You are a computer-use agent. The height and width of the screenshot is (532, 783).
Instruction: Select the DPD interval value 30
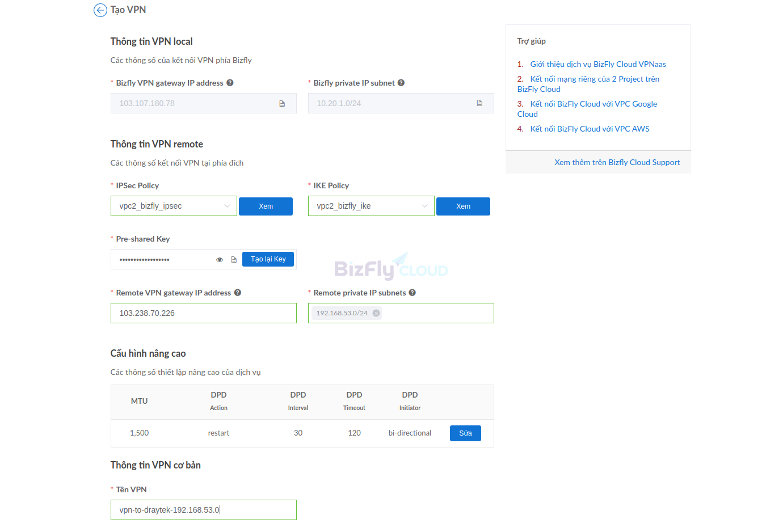[298, 433]
